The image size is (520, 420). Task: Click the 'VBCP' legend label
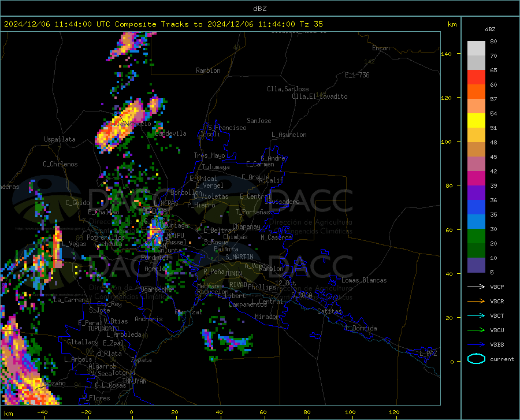tap(497, 287)
